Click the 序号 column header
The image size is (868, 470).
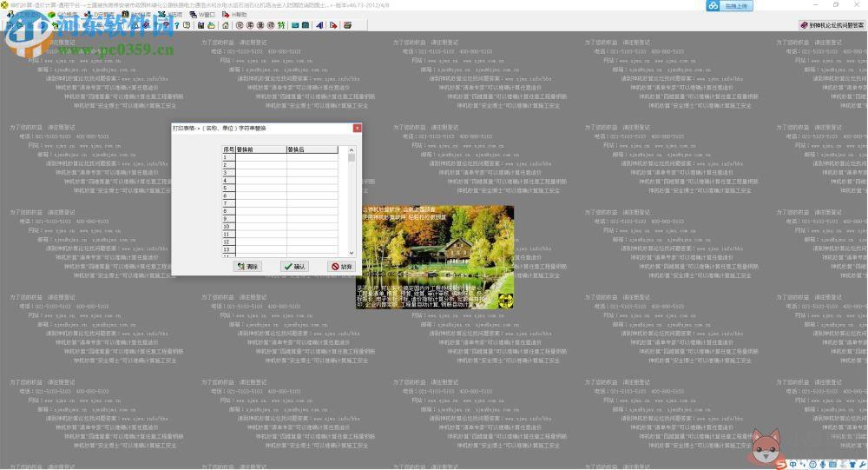point(228,149)
